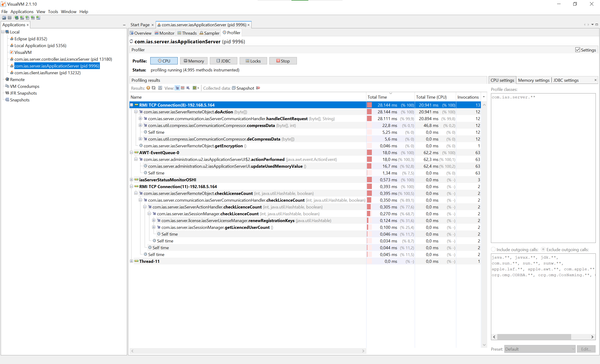Click the Add JFR Snapshot toolbar icon
Viewport: 600px width, 364px height.
coord(33,18)
